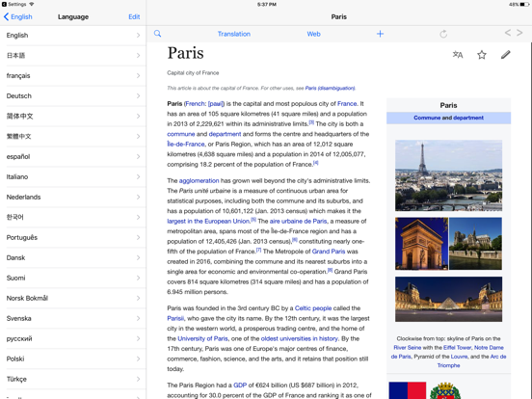Tap the search magnifier icon
Screen dimensions: 532x399
click(157, 34)
